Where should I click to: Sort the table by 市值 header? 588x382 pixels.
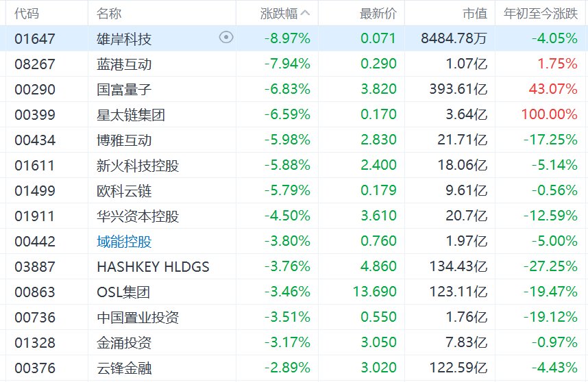tap(474, 13)
